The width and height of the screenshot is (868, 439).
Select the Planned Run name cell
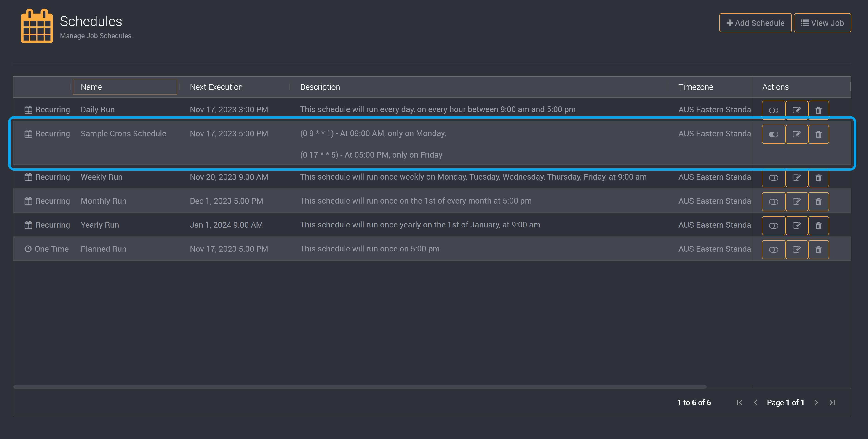pyautogui.click(x=104, y=249)
